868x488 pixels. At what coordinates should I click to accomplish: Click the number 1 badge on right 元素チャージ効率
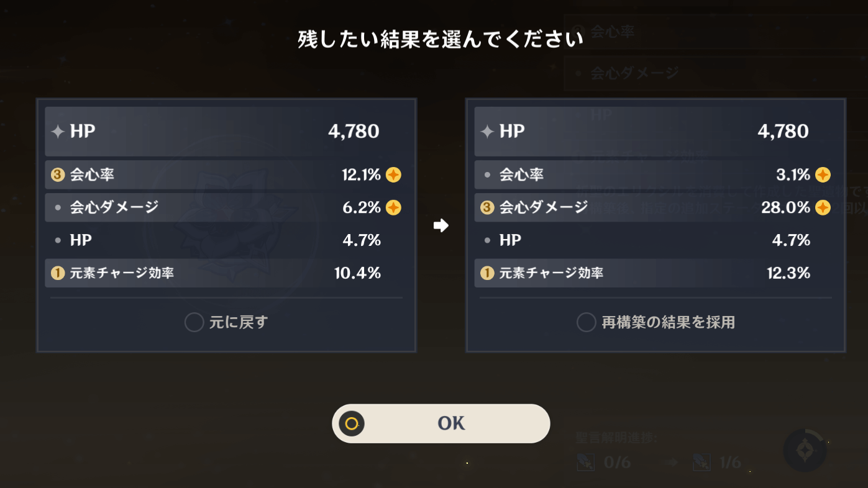pyautogui.click(x=487, y=273)
